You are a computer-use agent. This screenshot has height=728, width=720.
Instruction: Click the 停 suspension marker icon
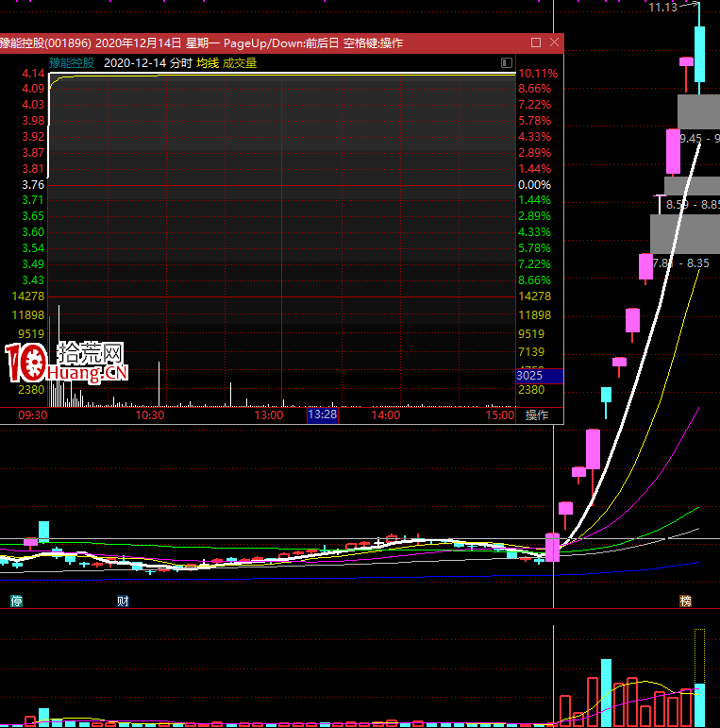17,601
